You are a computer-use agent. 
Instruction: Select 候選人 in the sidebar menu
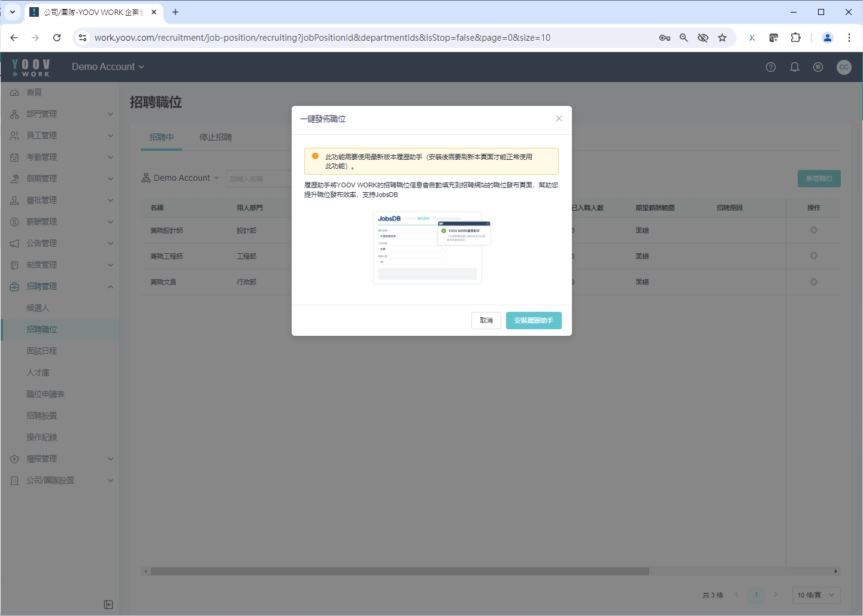38,308
